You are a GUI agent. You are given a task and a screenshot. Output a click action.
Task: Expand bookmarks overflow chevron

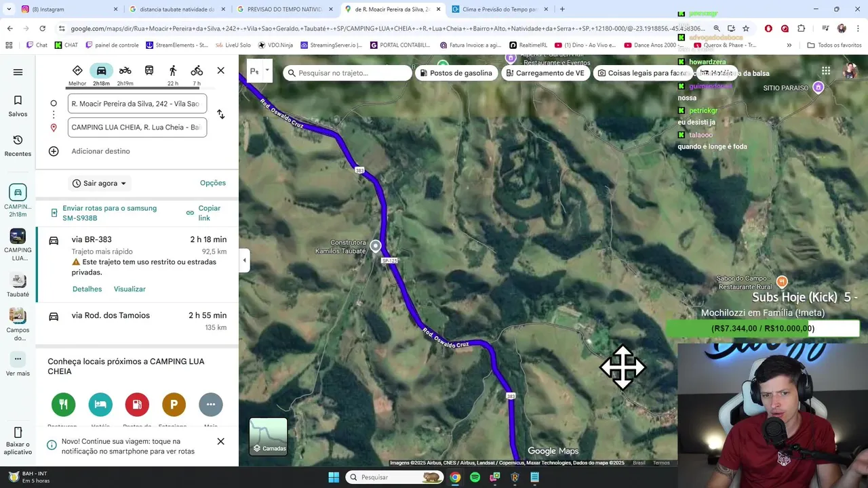(789, 45)
